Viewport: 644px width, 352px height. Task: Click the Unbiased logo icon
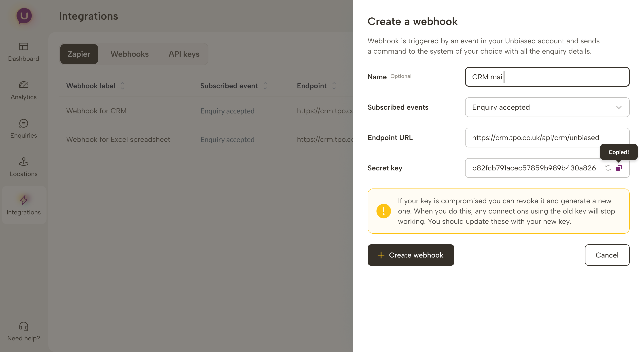tap(24, 16)
